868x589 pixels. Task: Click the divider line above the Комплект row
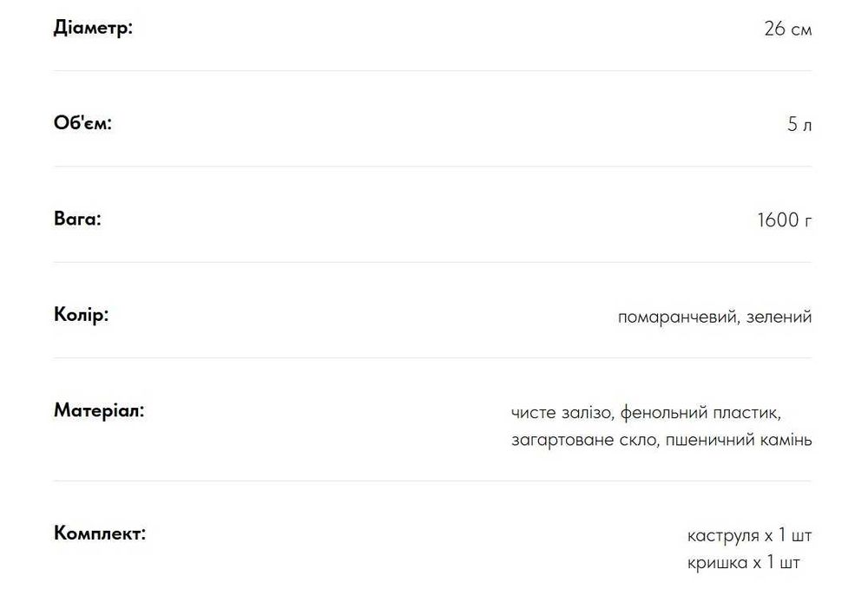pos(432,481)
